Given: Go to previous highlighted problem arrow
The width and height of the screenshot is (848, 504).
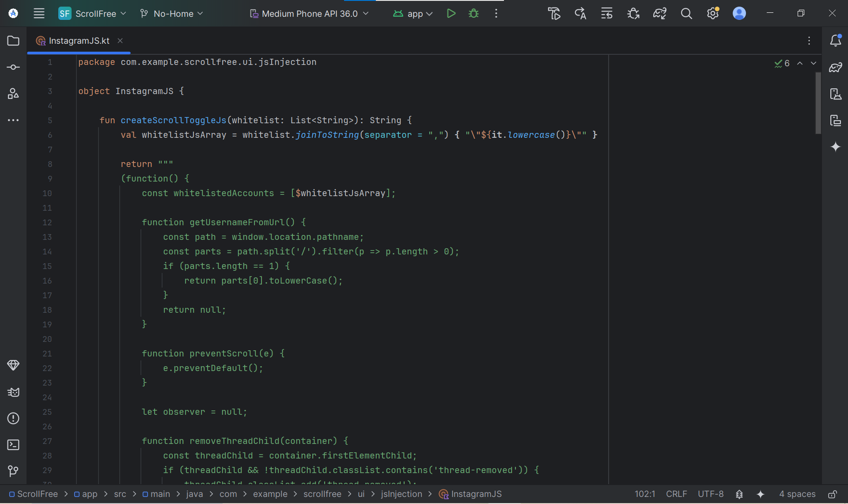Looking at the screenshot, I should click(800, 63).
